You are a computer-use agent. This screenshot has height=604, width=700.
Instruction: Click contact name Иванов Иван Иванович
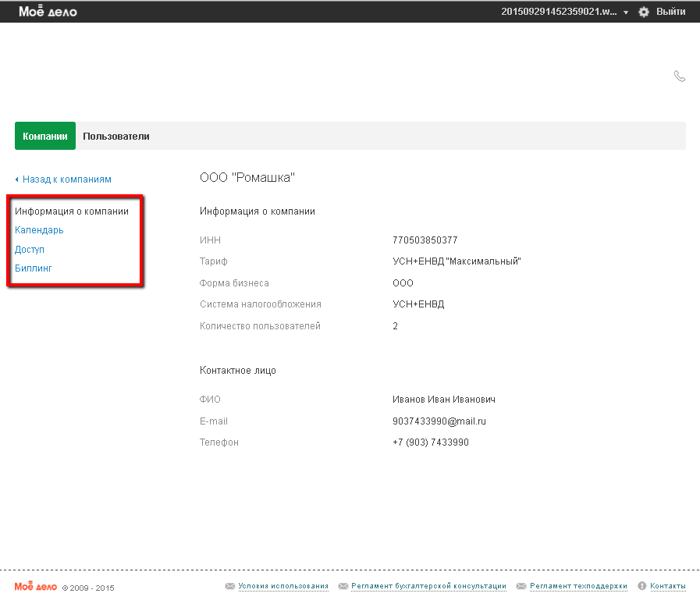click(x=444, y=399)
